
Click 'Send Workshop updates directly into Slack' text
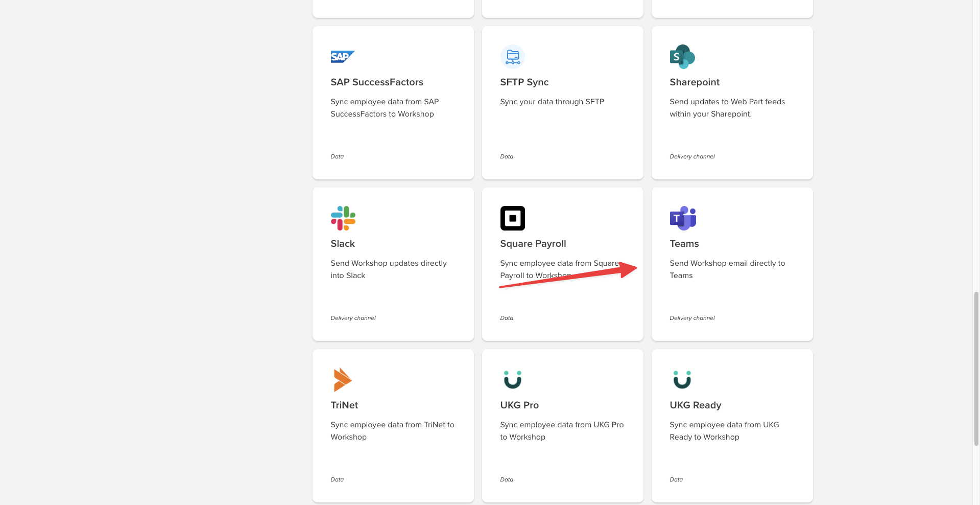tap(389, 269)
